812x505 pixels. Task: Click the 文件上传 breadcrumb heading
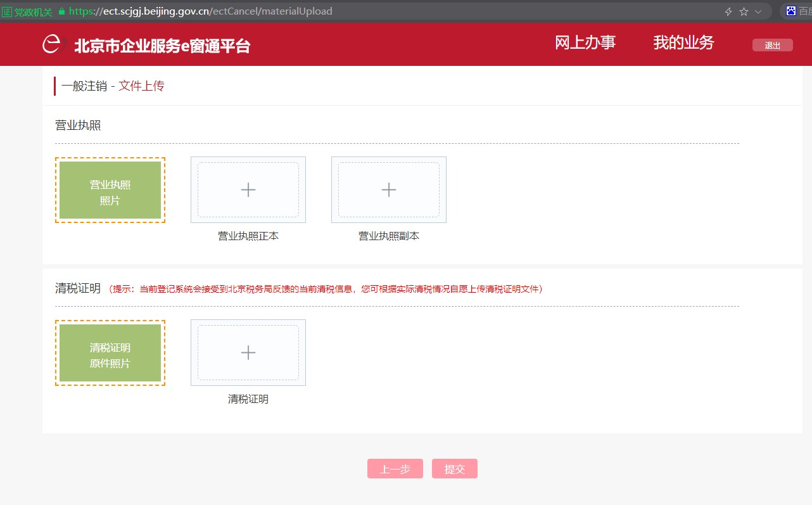pos(141,86)
